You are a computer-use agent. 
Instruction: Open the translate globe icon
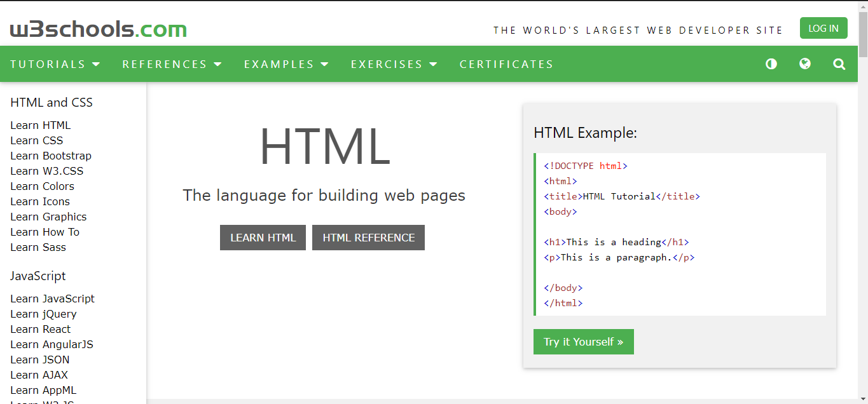[x=805, y=64]
